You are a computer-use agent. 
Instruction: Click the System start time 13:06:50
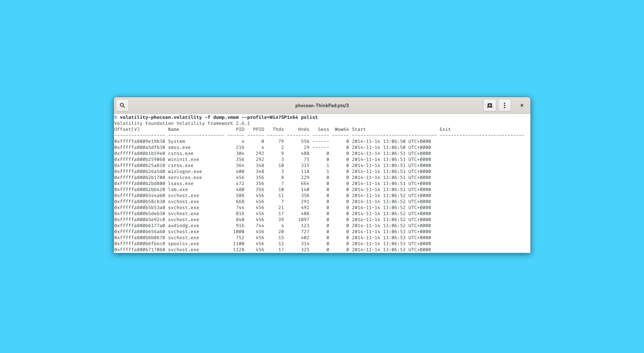[x=394, y=141]
